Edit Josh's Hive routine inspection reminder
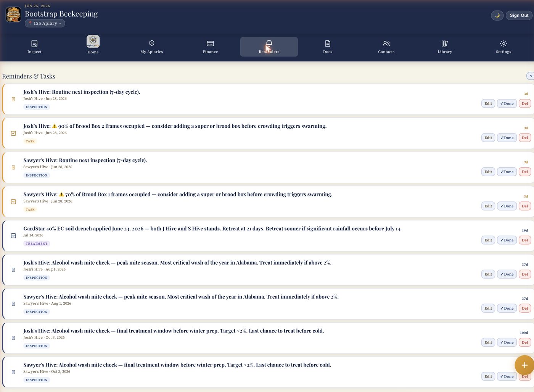This screenshot has height=392, width=534. point(488,103)
